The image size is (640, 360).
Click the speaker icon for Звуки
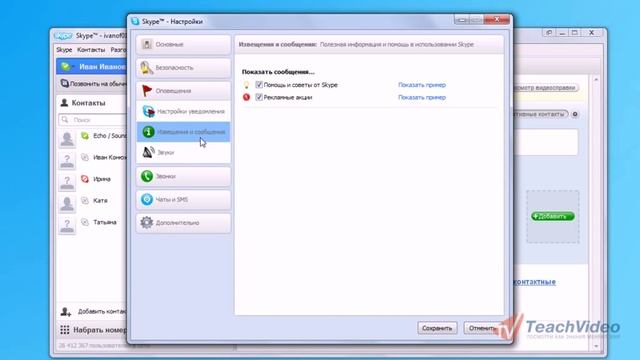[148, 152]
